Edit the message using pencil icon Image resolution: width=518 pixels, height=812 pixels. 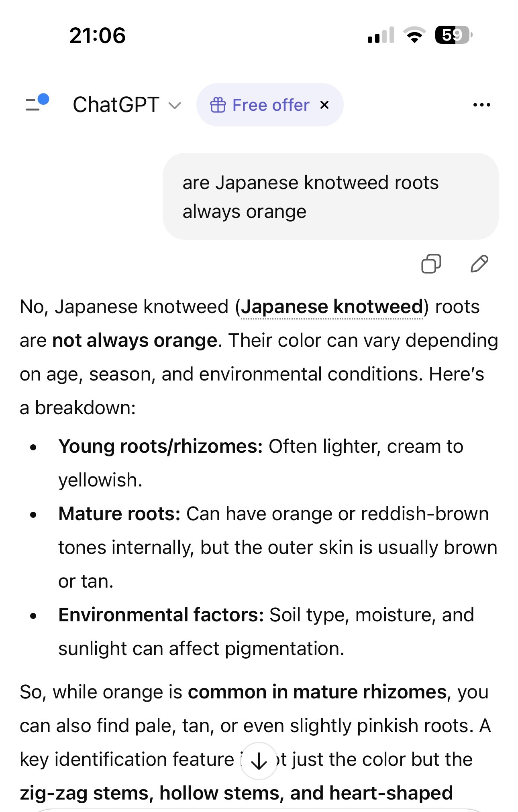(479, 264)
